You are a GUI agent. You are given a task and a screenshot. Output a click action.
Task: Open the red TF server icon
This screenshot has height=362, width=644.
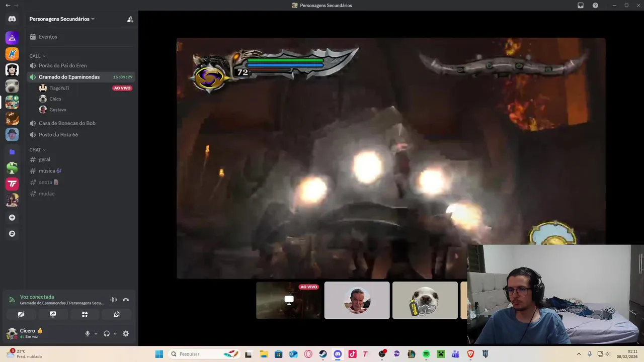coord(12,184)
